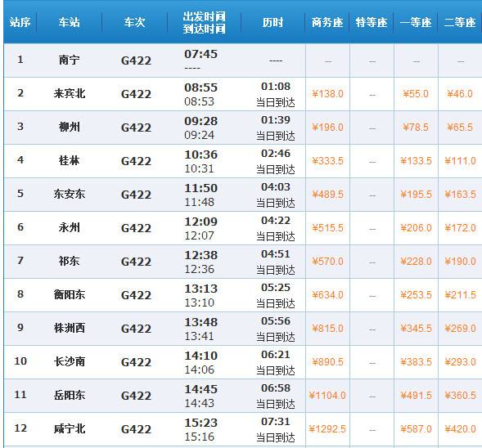482x448 pixels.
Task: Click arrival time 12:36 for 祁东
Action: 199,269
